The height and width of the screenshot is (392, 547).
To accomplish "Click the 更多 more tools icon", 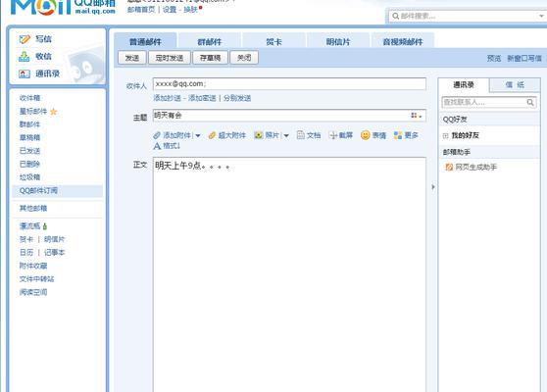I will (398, 135).
